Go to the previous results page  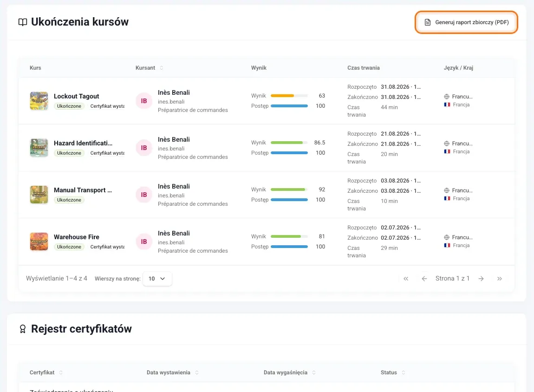click(424, 279)
